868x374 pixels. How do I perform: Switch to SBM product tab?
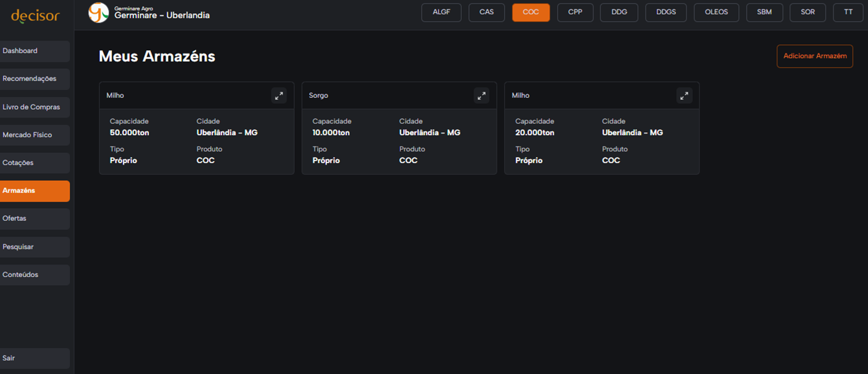coord(764,12)
